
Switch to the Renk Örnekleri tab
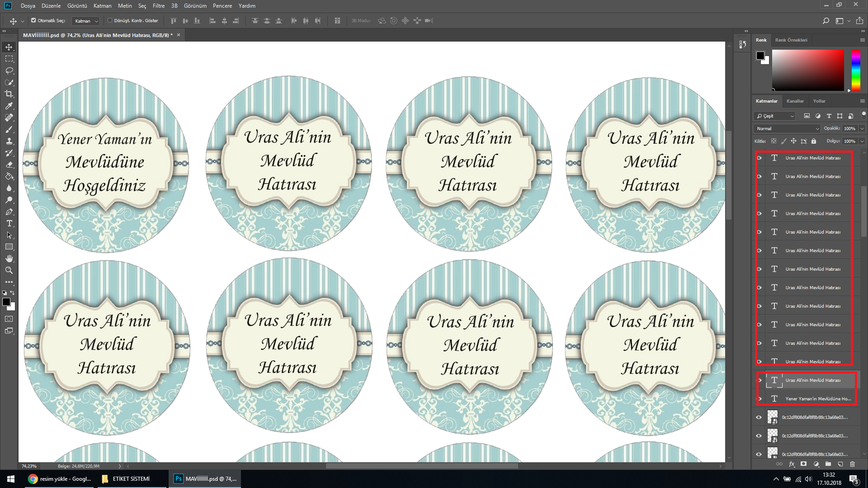(791, 40)
